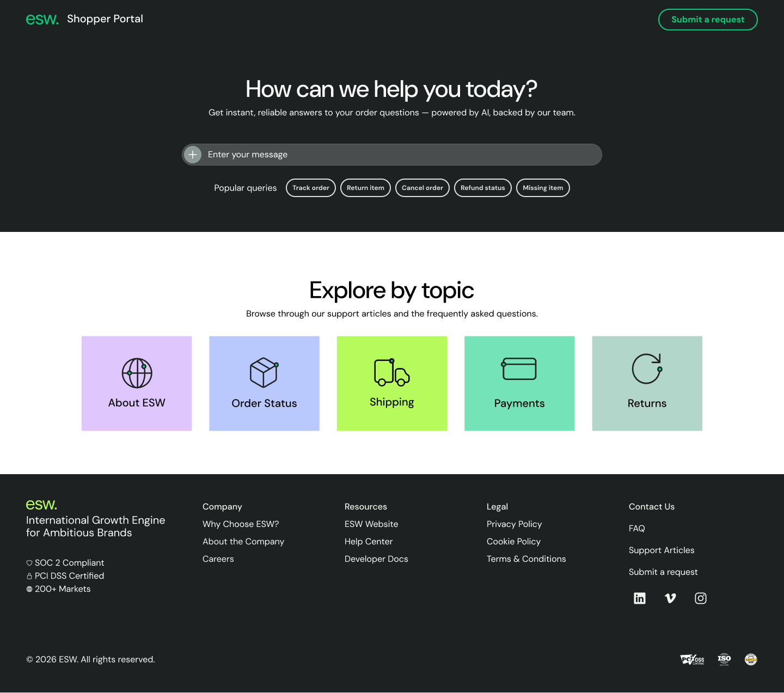The width and height of the screenshot is (784, 693).
Task: Open the Privacy Policy footer link
Action: click(514, 524)
